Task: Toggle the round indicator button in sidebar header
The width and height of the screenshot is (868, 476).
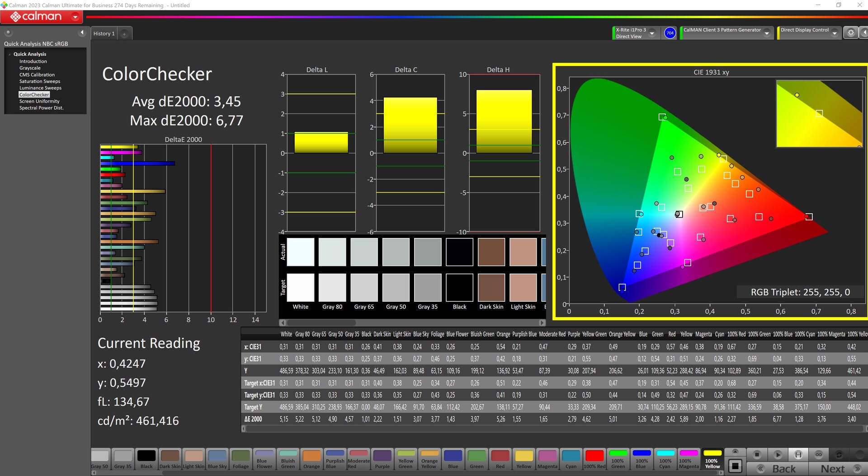Action: click(x=8, y=33)
